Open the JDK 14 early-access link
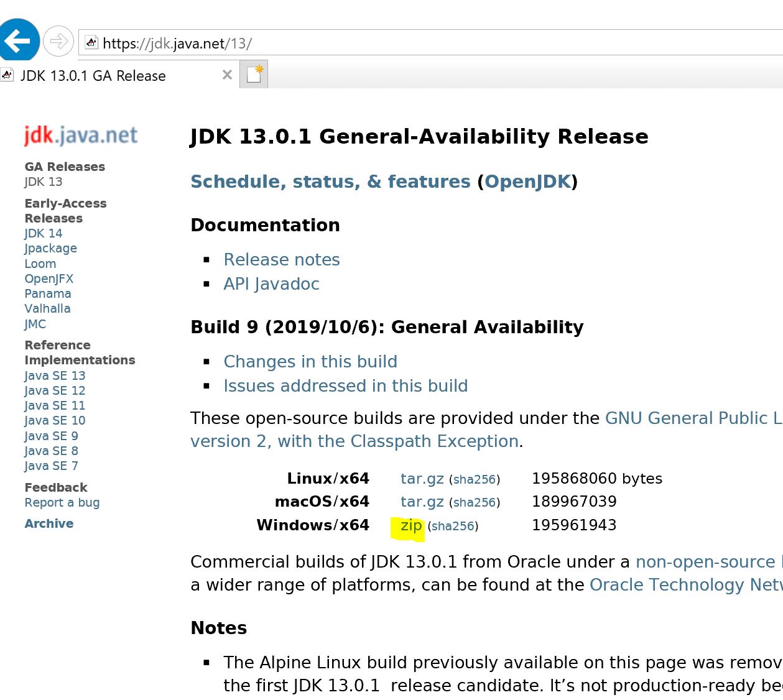 point(44,233)
